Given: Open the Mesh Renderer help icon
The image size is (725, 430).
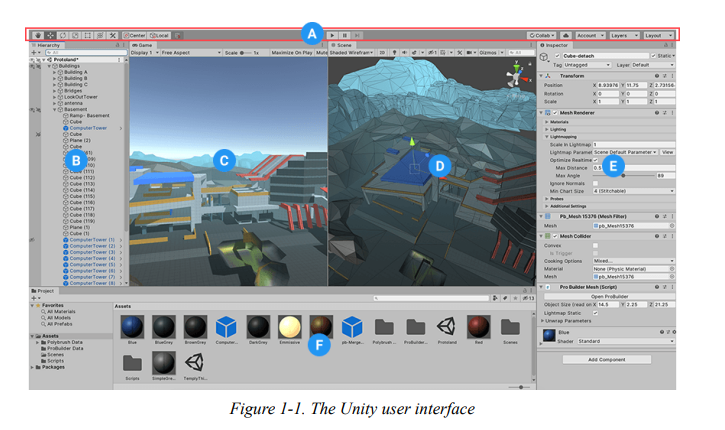Looking at the screenshot, I should [657, 113].
